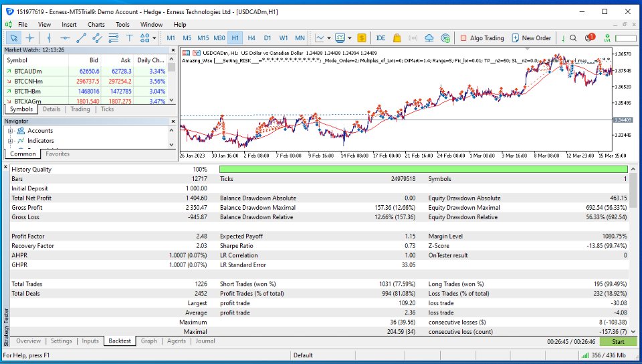642x364 pixels.
Task: Open Favorites tab in Navigator
Action: point(58,154)
